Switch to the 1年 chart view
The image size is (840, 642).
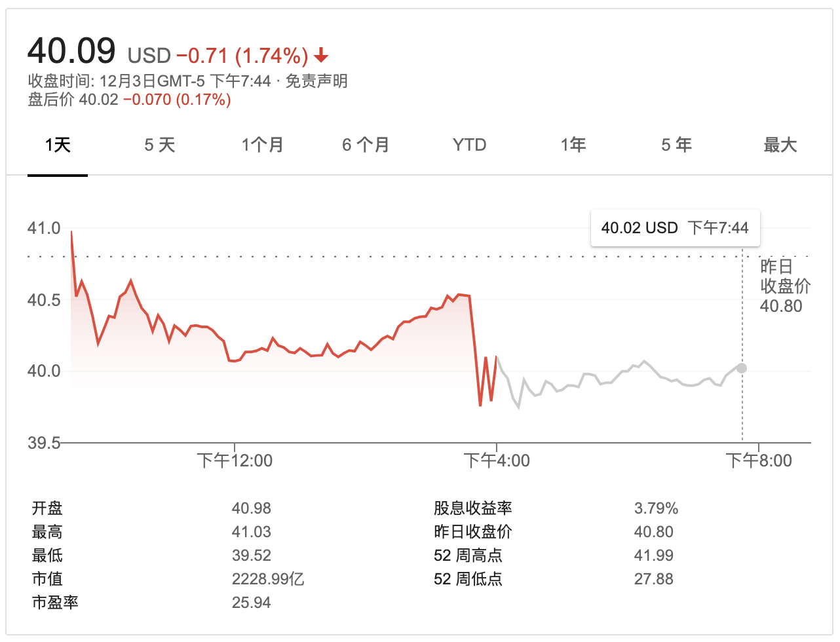573,145
